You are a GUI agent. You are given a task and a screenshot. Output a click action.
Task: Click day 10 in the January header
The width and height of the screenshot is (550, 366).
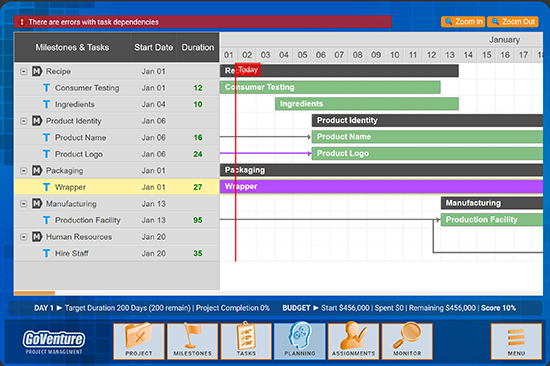pos(395,55)
